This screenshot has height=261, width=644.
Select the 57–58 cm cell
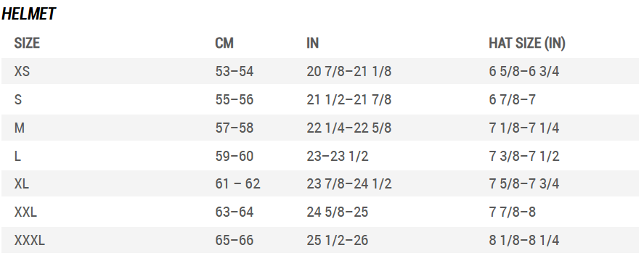(x=235, y=128)
